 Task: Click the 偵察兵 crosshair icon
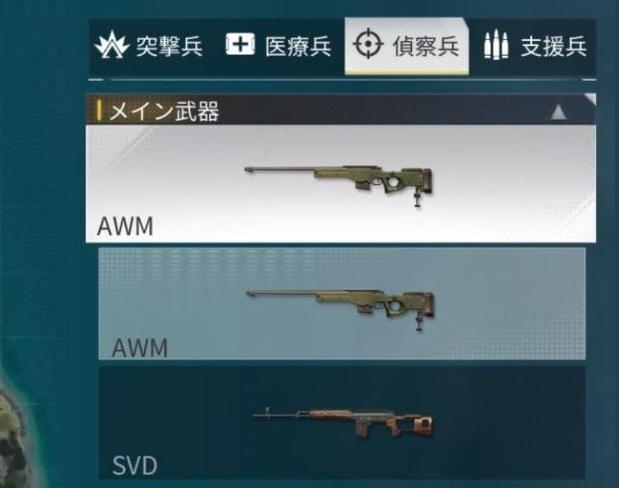pos(368,44)
